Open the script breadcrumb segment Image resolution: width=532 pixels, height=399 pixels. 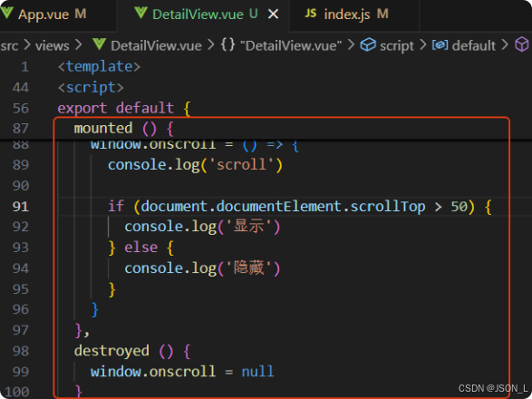point(397,45)
